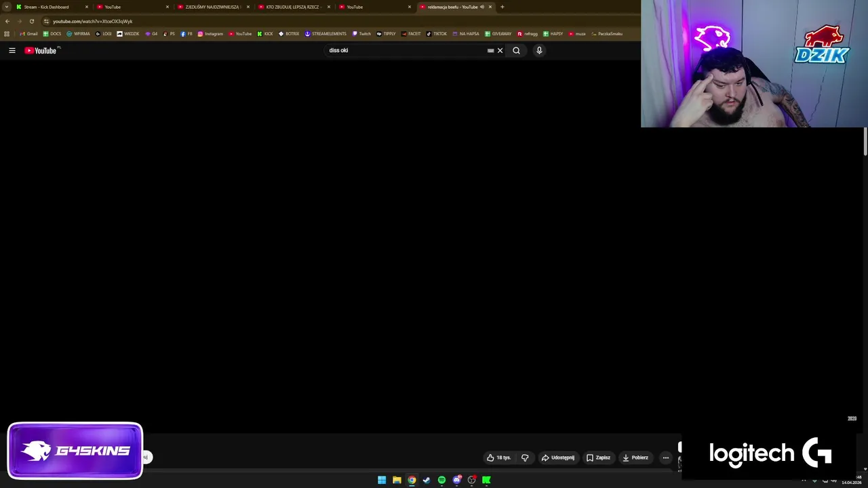This screenshot has height=488, width=868.
Task: Open Instagram bookmark
Action: [x=210, y=34]
